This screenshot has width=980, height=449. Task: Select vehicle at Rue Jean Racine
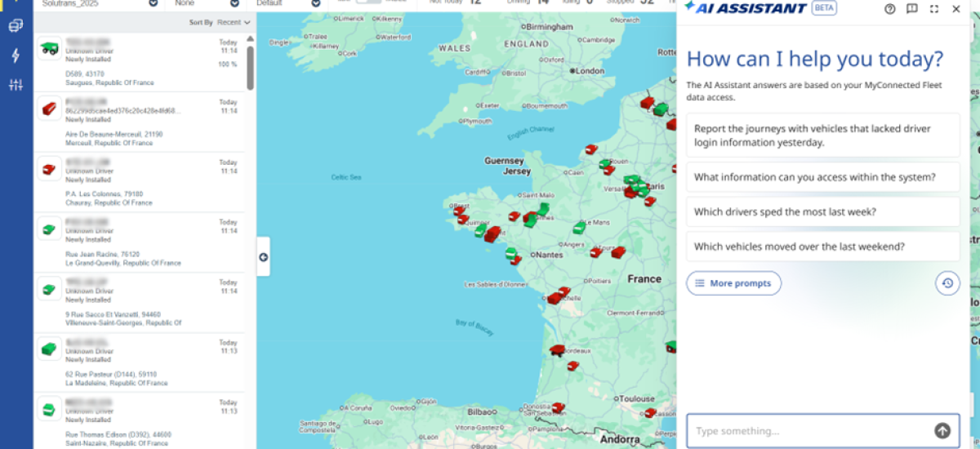(140, 242)
